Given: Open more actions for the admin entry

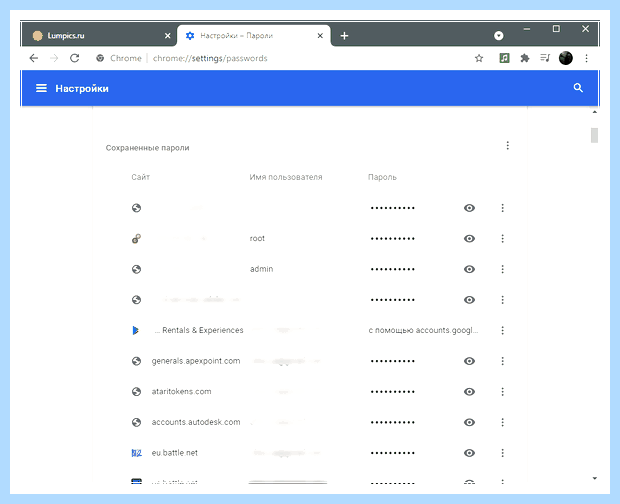Looking at the screenshot, I should (x=503, y=269).
